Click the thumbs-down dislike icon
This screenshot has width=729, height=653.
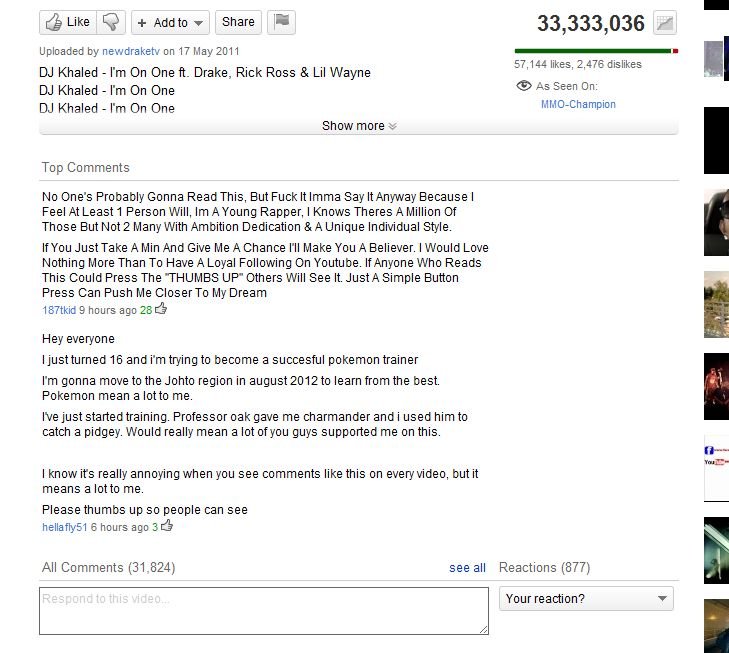111,22
